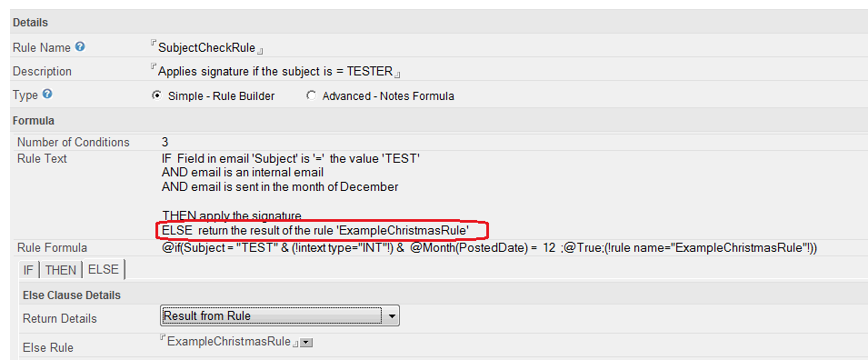Open the ELSE tab

104,270
